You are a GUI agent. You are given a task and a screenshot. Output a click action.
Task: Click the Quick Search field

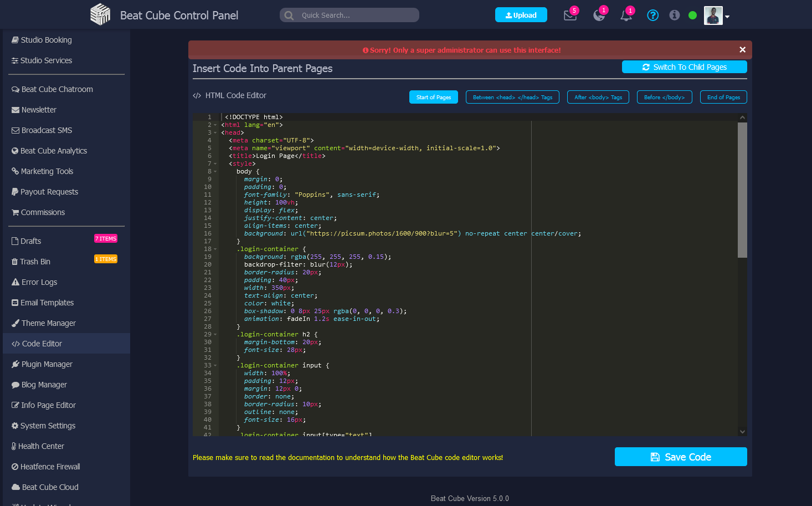[349, 15]
